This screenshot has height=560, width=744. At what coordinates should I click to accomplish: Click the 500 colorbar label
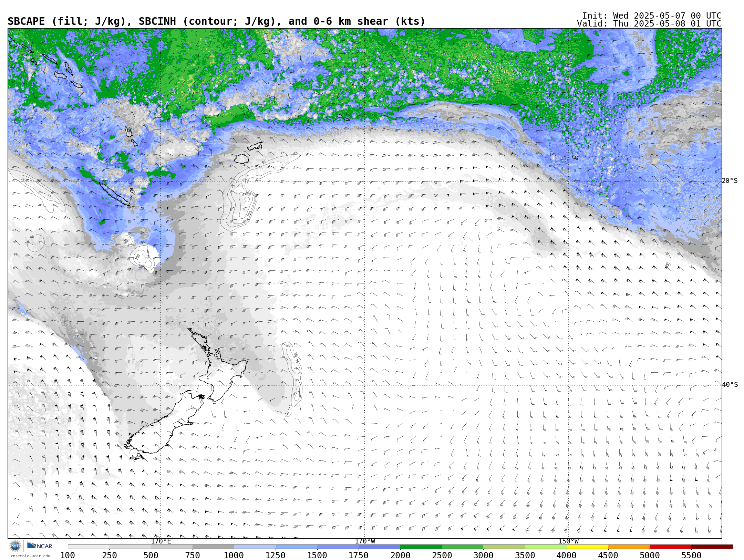pos(151,556)
